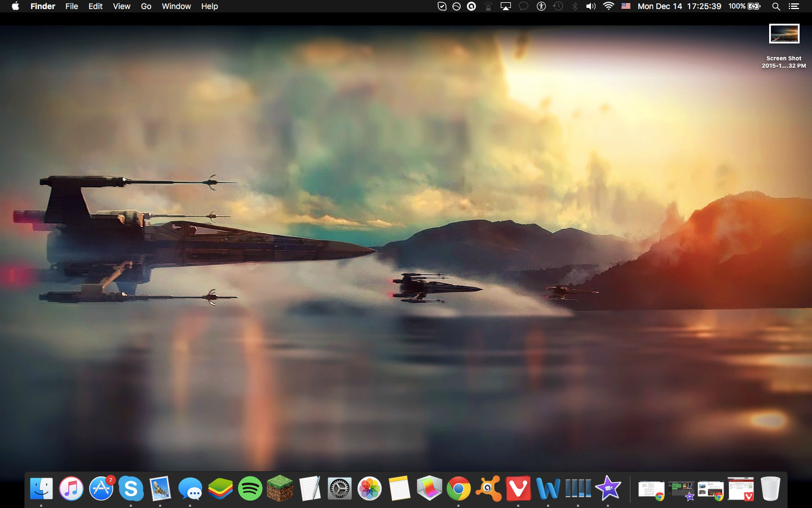The image size is (812, 508).
Task: Click the checkmark status icon in menu bar
Action: coord(442,6)
